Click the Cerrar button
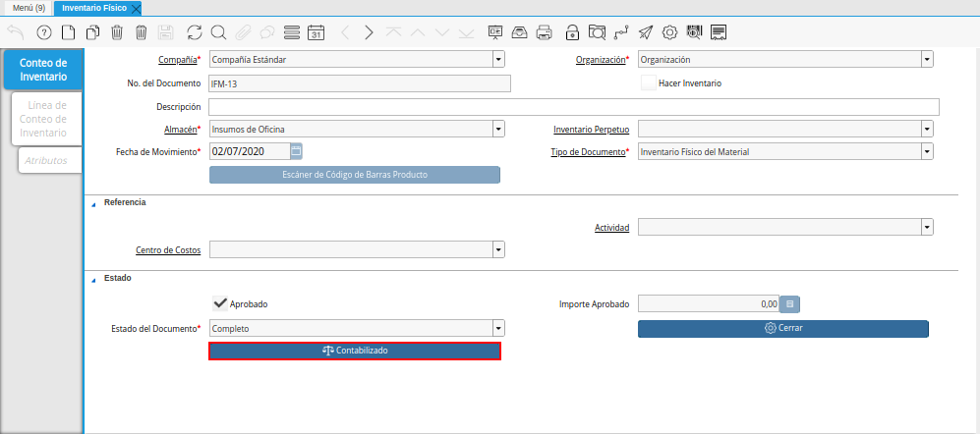The height and width of the screenshot is (434, 980). click(783, 329)
